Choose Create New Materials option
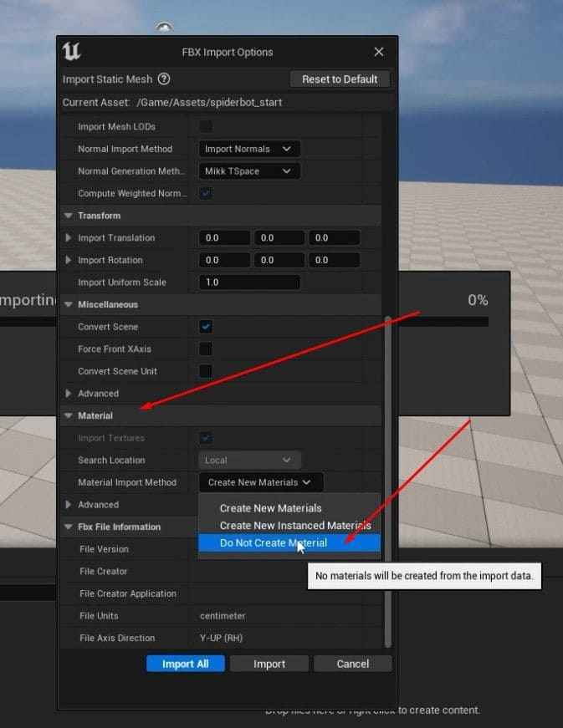Screen dimensions: 563x728 (289, 508)
